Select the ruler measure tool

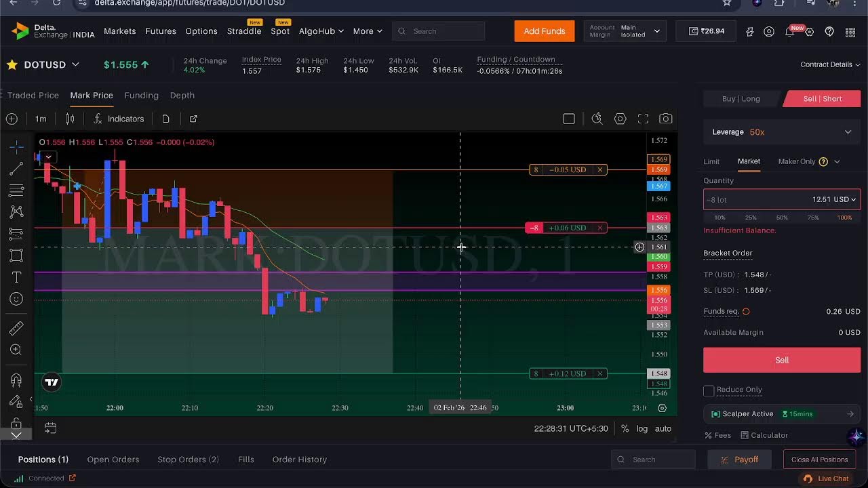click(16, 328)
